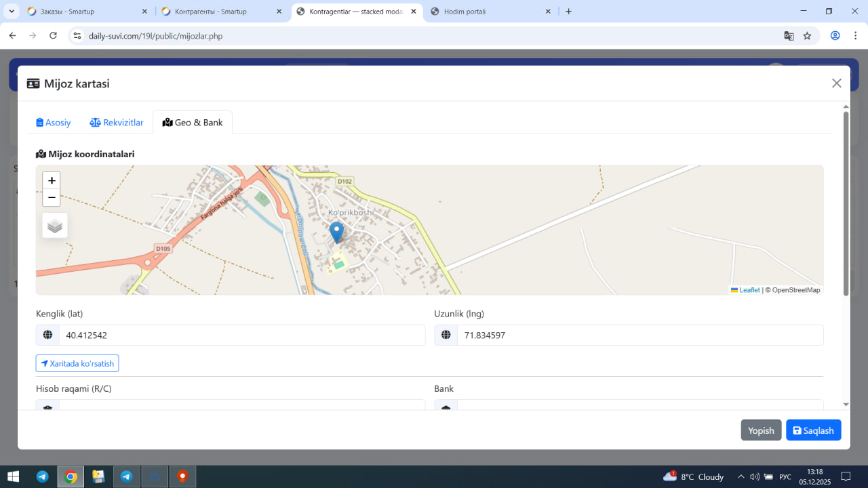Zoom out the map with minus button
The height and width of the screenshot is (488, 868).
tap(52, 198)
